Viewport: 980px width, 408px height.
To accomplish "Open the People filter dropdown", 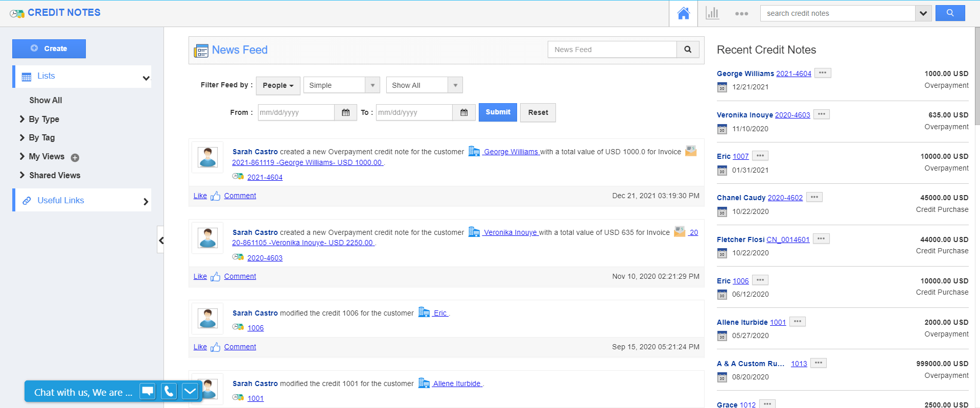I will tap(278, 85).
